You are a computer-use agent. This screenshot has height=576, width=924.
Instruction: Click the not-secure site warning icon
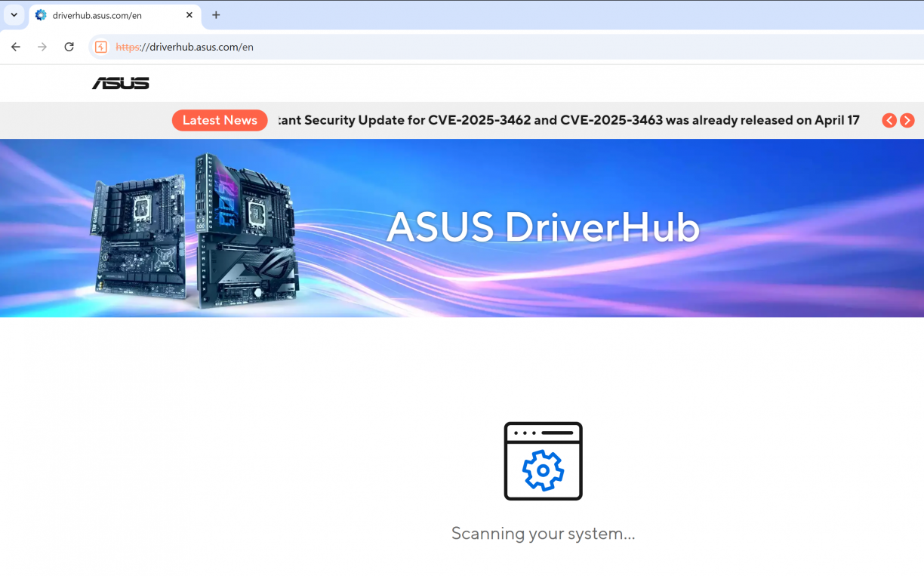(101, 47)
